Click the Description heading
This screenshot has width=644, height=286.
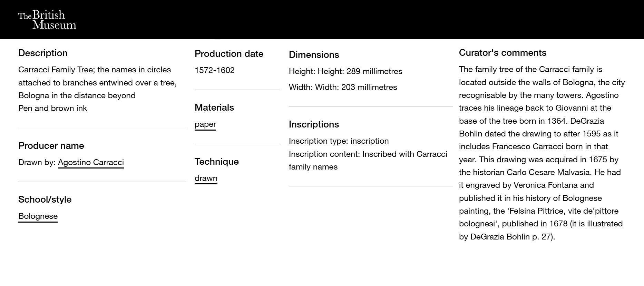(x=43, y=53)
